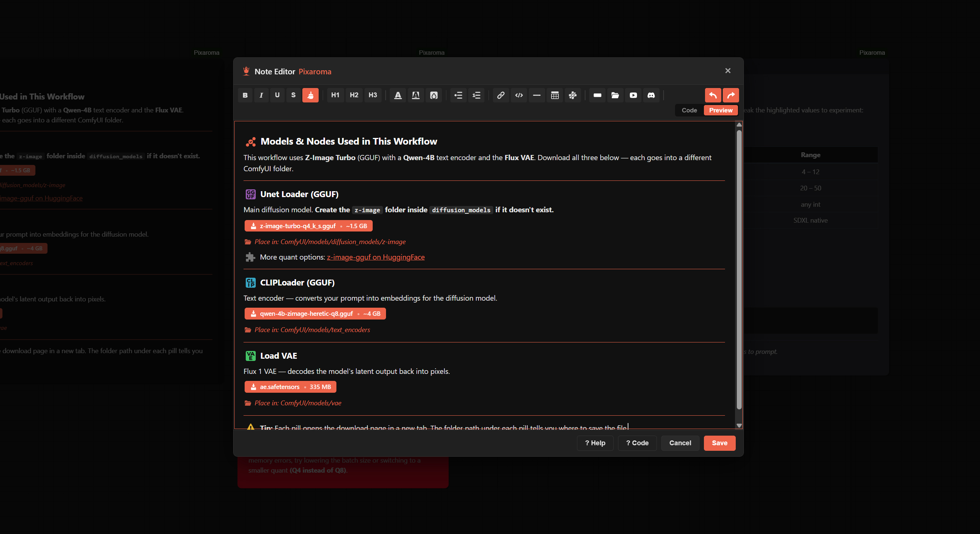The image size is (980, 534).
Task: Apply H3 heading style
Action: click(373, 95)
